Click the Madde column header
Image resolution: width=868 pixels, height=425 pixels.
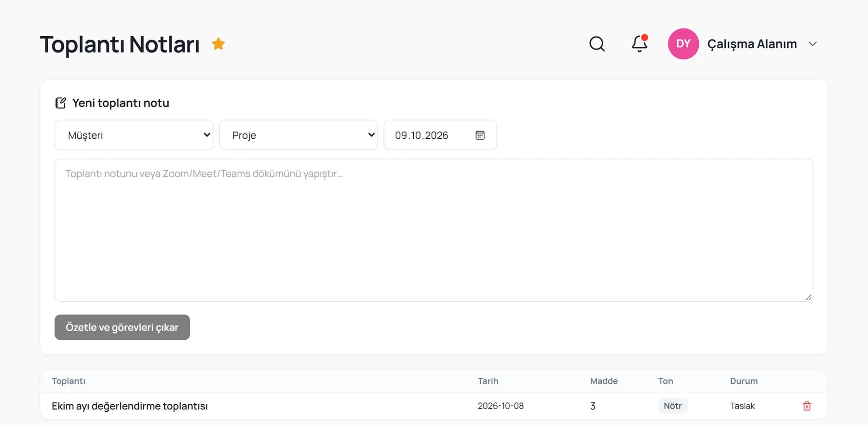tap(604, 381)
